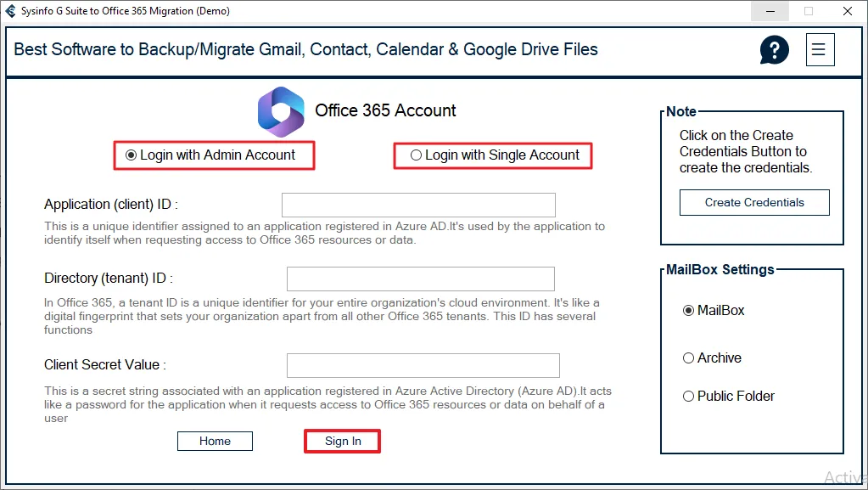This screenshot has height=490, width=868.
Task: Click the Directory (tenant) ID field
Action: pyautogui.click(x=421, y=279)
